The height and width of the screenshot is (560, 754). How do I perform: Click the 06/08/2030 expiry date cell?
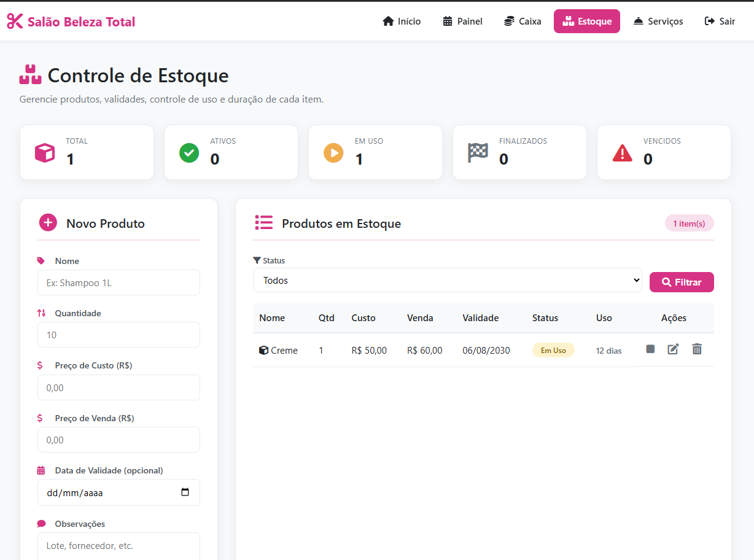click(486, 351)
